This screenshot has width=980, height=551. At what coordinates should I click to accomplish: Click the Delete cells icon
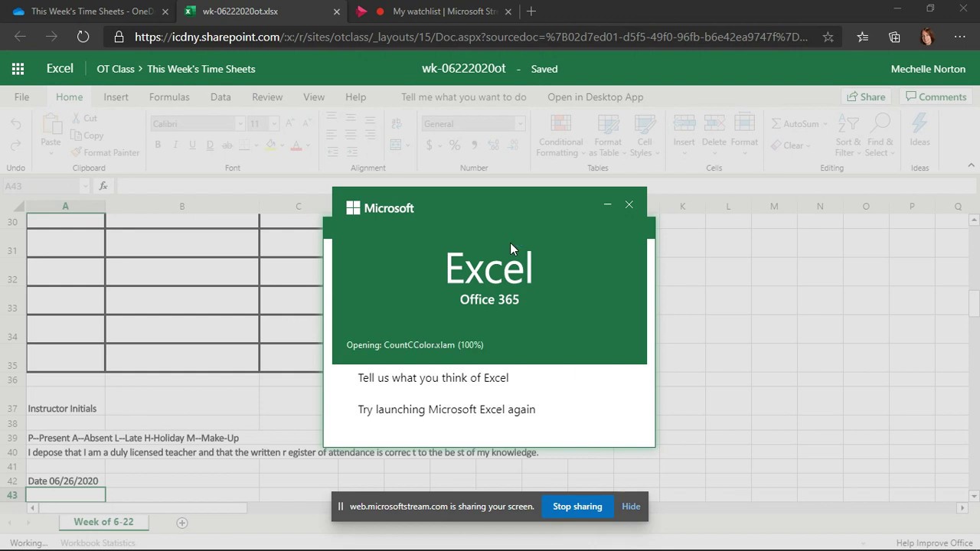[714, 122]
